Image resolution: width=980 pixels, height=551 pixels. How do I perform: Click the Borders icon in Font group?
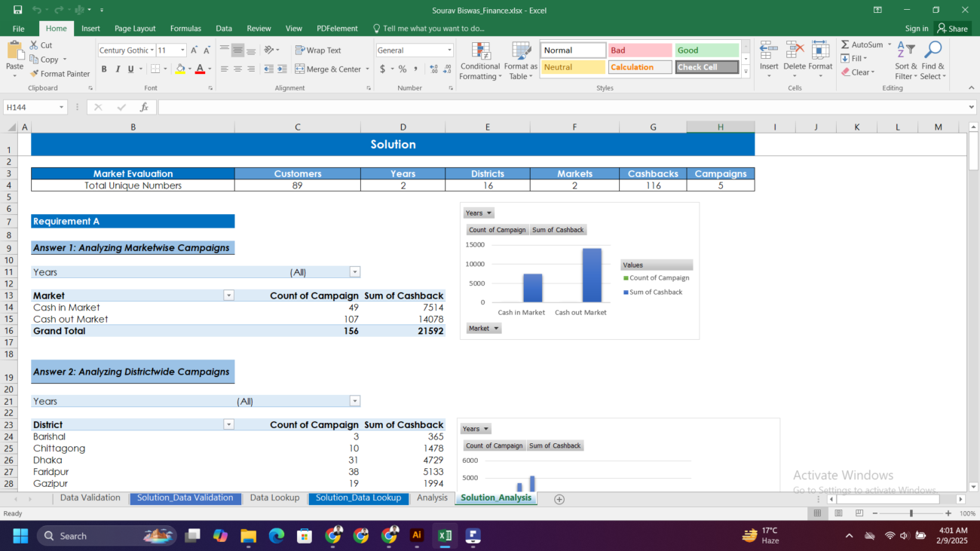coord(155,69)
